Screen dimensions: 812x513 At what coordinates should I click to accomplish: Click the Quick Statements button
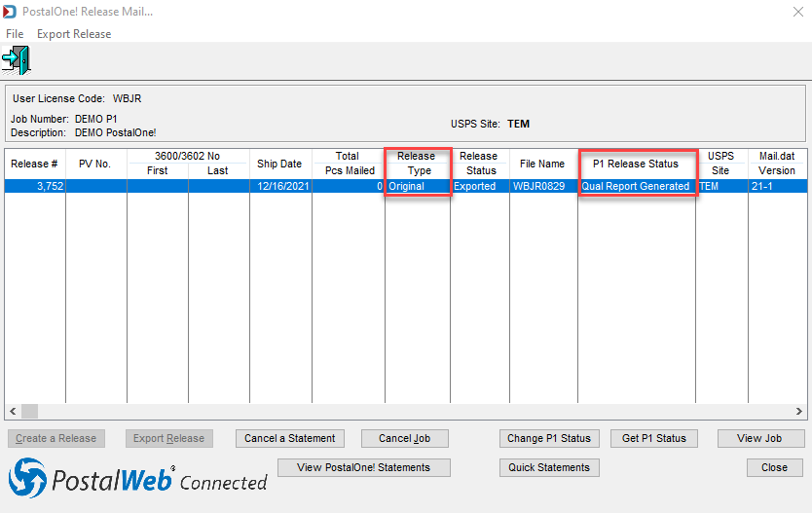(x=549, y=467)
